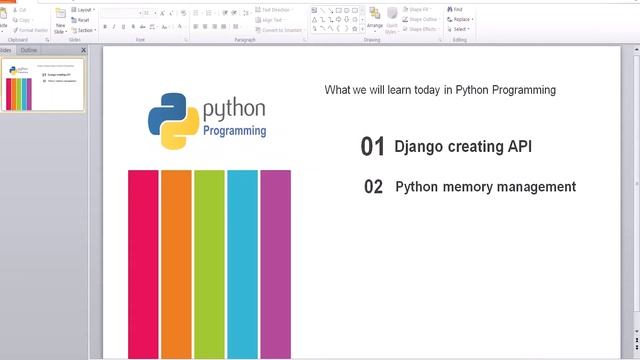
Task: Align text left
Action: (196, 27)
